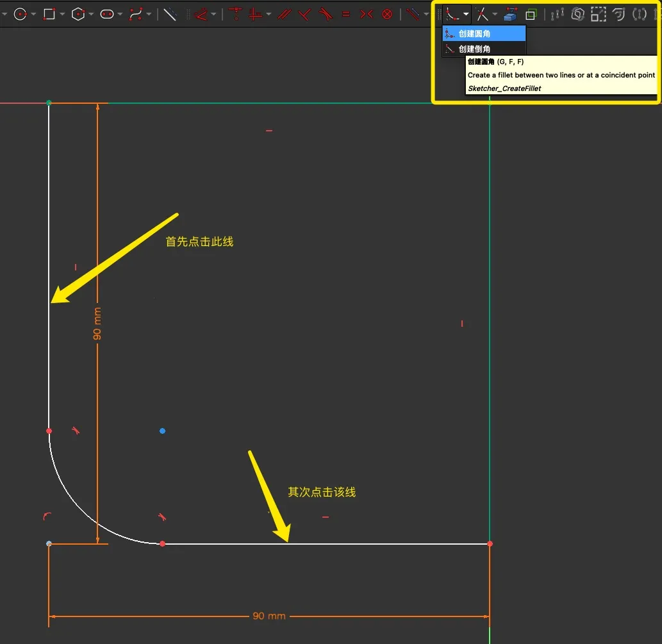
Task: Click the blue arc center point
Action: click(x=162, y=431)
